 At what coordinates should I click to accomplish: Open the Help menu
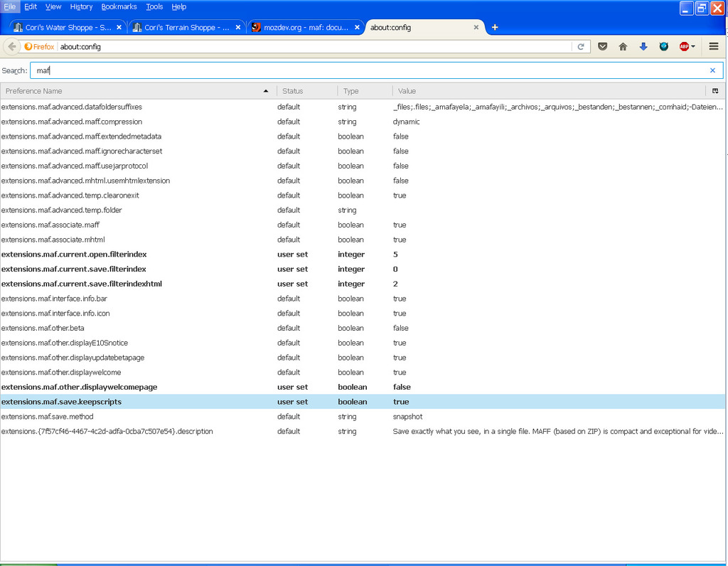(x=178, y=6)
